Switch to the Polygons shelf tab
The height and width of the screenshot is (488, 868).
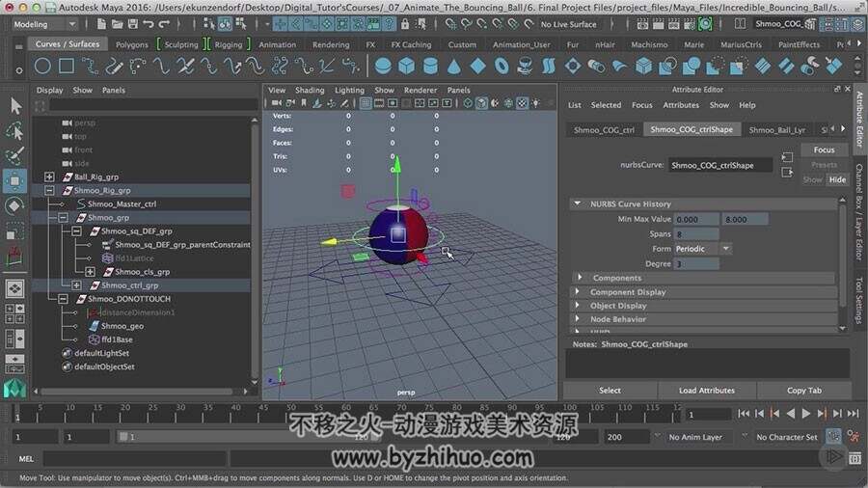click(132, 44)
